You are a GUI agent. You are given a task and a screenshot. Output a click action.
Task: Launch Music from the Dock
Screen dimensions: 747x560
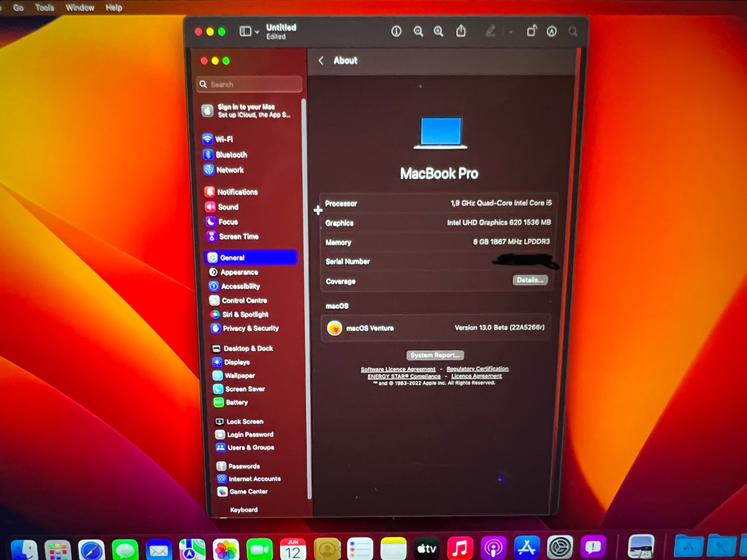pyautogui.click(x=460, y=548)
